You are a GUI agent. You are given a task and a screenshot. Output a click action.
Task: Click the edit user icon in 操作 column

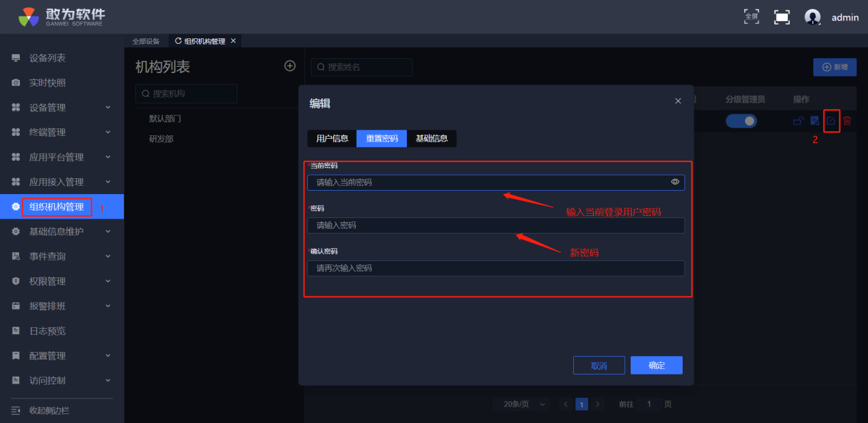(x=831, y=121)
